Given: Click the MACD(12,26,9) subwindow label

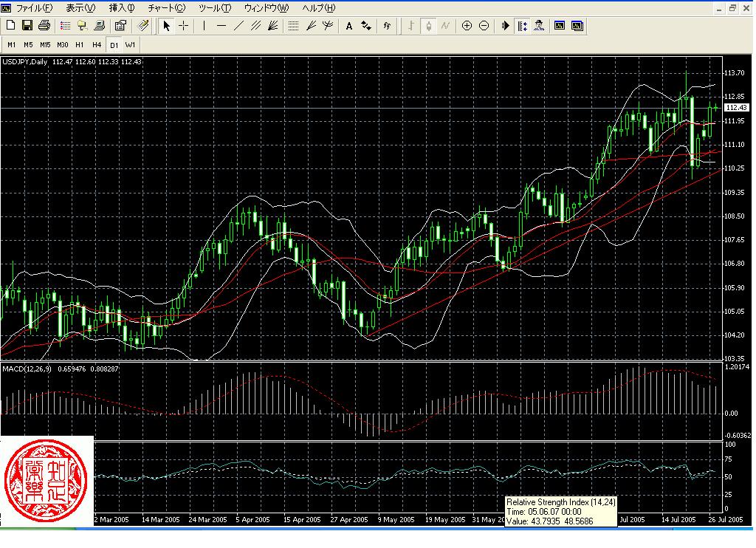Looking at the screenshot, I should click(x=35, y=367).
